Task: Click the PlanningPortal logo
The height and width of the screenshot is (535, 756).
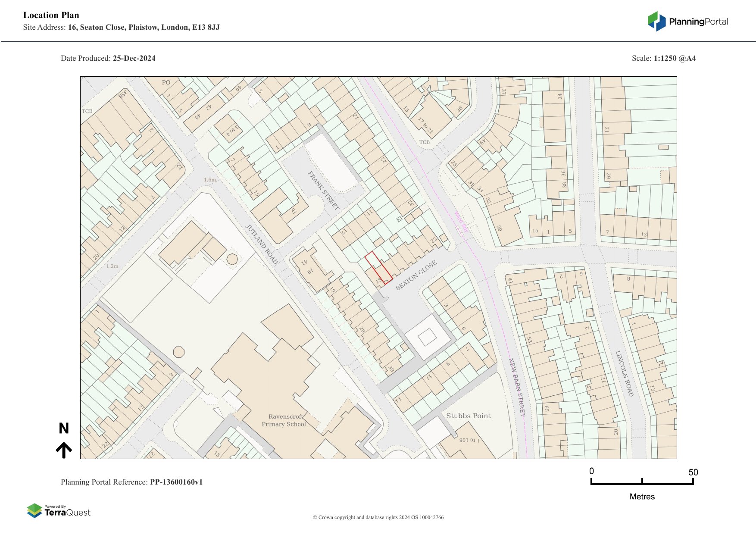Action: point(687,22)
